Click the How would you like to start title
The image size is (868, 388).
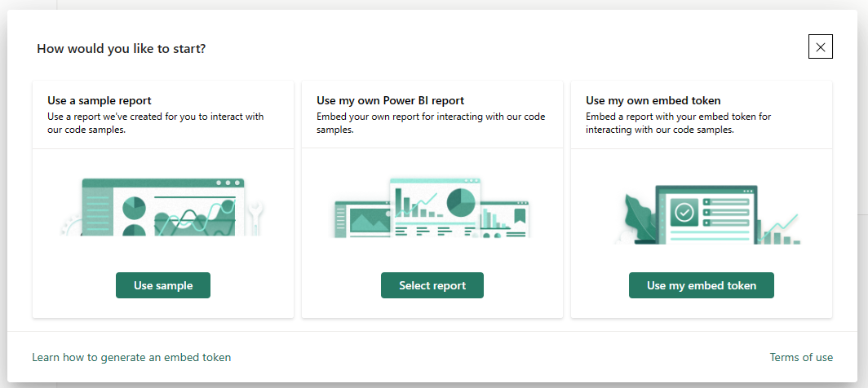tap(122, 49)
